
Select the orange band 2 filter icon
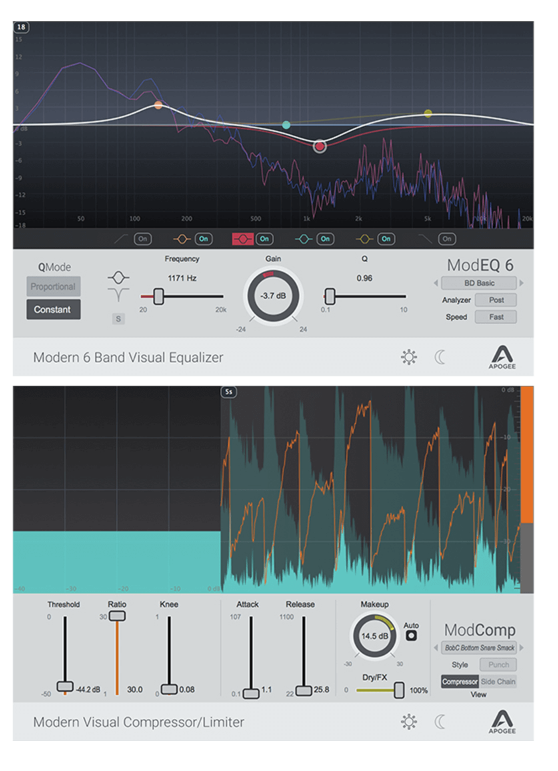click(x=182, y=239)
